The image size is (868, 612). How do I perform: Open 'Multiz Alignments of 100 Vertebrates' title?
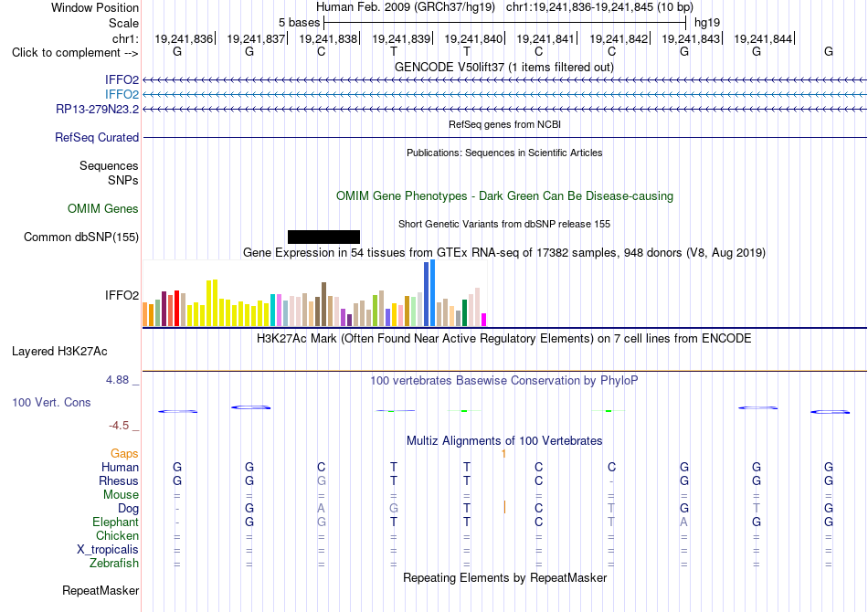pyautogui.click(x=504, y=441)
